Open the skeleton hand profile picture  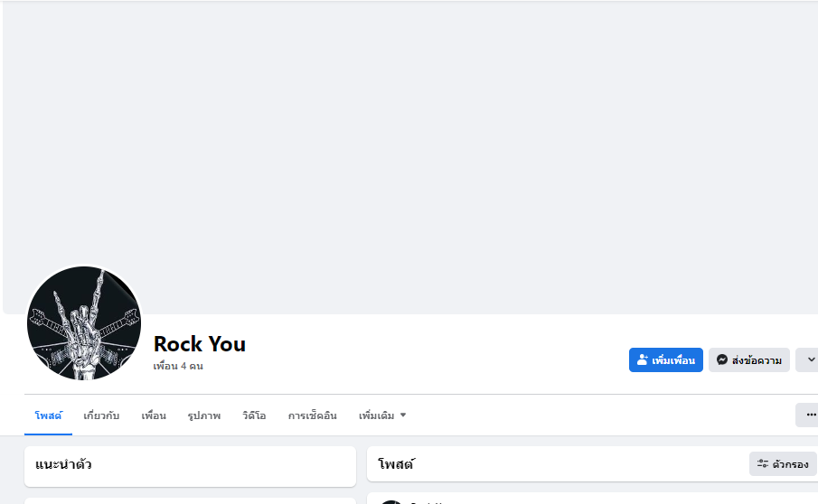(84, 323)
